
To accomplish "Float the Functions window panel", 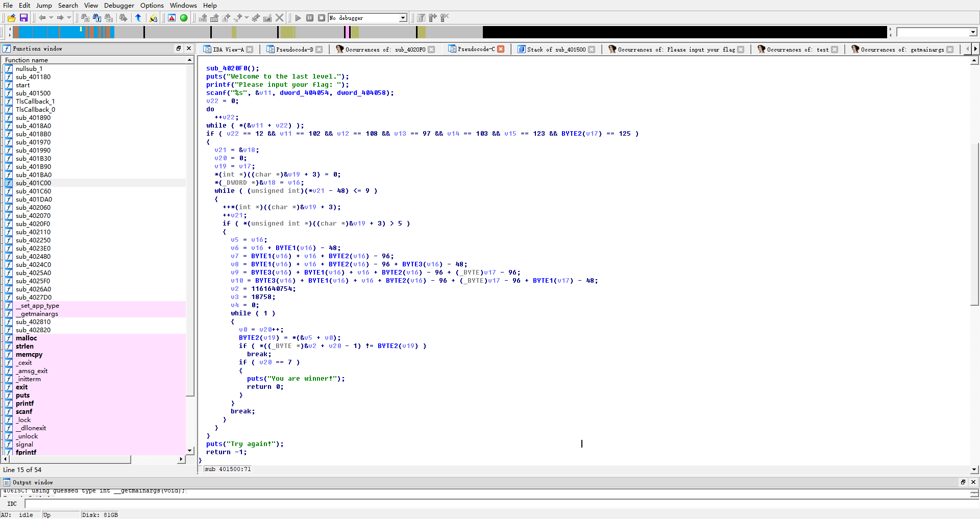I will (x=179, y=48).
